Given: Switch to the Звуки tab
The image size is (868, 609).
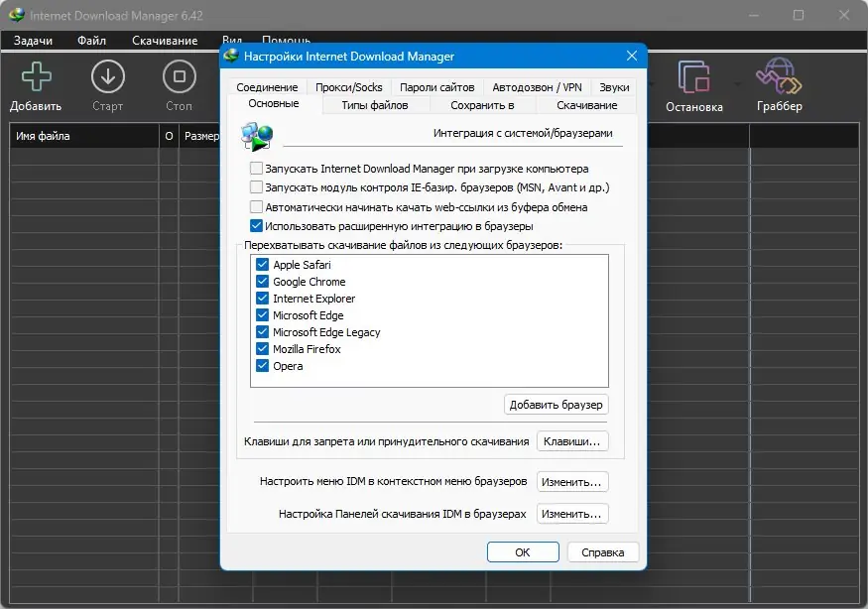Looking at the screenshot, I should [x=614, y=87].
